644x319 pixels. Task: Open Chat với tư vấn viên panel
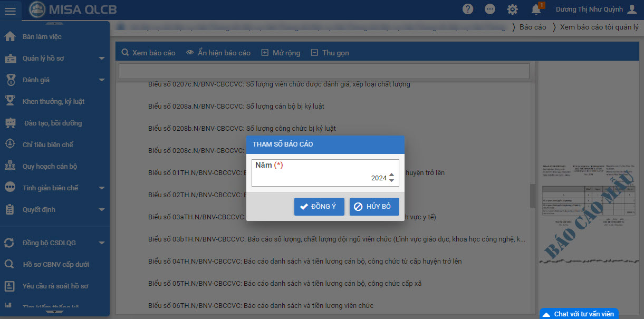579,314
